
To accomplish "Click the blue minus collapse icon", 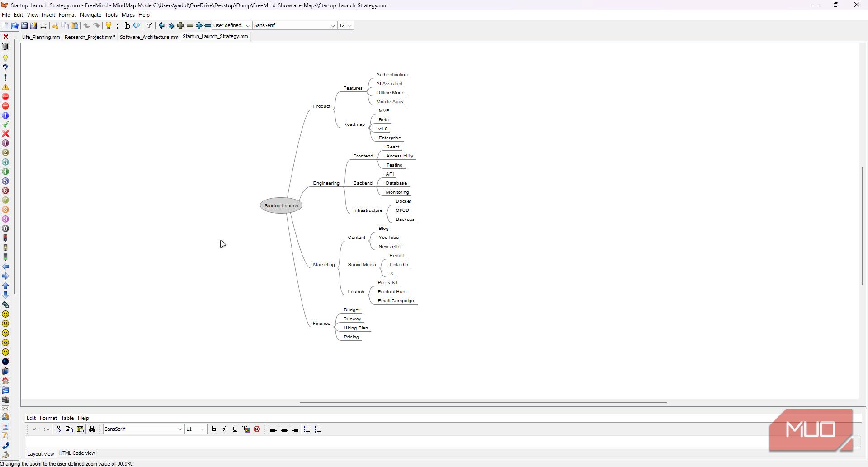I will point(208,26).
